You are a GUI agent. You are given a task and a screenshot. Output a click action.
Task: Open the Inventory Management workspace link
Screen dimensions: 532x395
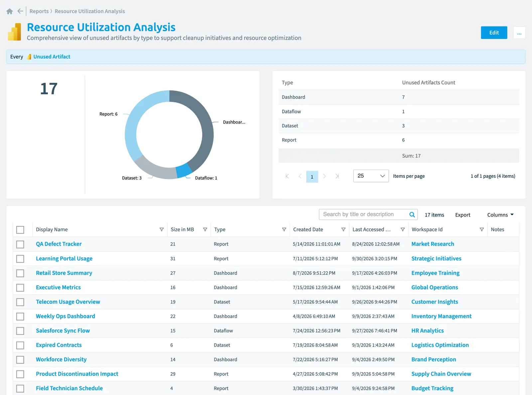tap(441, 316)
